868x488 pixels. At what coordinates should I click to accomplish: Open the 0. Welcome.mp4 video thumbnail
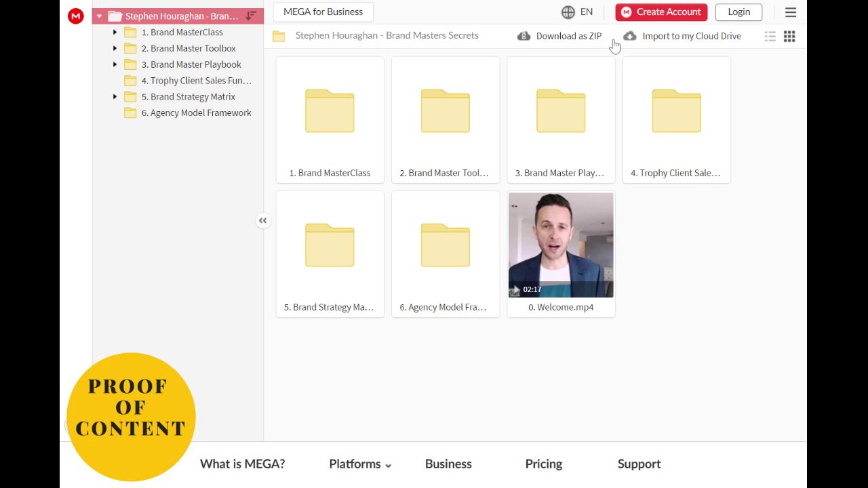(561, 245)
